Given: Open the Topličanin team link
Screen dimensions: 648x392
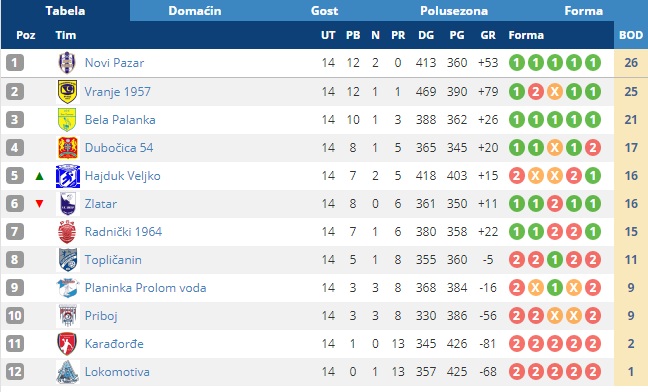Looking at the screenshot, I should 113,260.
